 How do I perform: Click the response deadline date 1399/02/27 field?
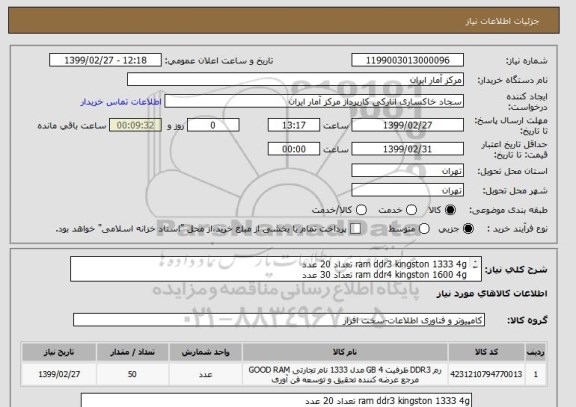pos(407,125)
